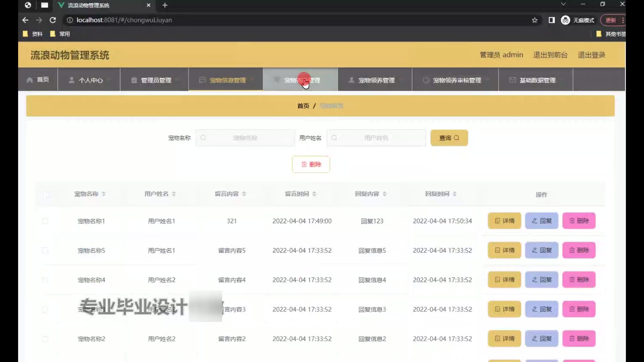The width and height of the screenshot is (644, 362).
Task: Open 详情 for the 宠物名称4 row
Action: pos(504,280)
